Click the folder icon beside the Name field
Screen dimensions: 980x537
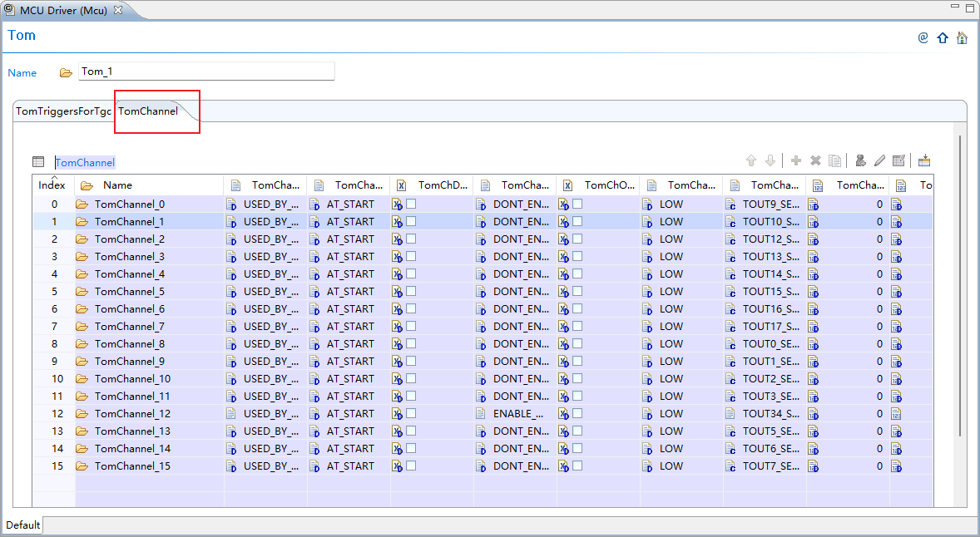coord(66,73)
